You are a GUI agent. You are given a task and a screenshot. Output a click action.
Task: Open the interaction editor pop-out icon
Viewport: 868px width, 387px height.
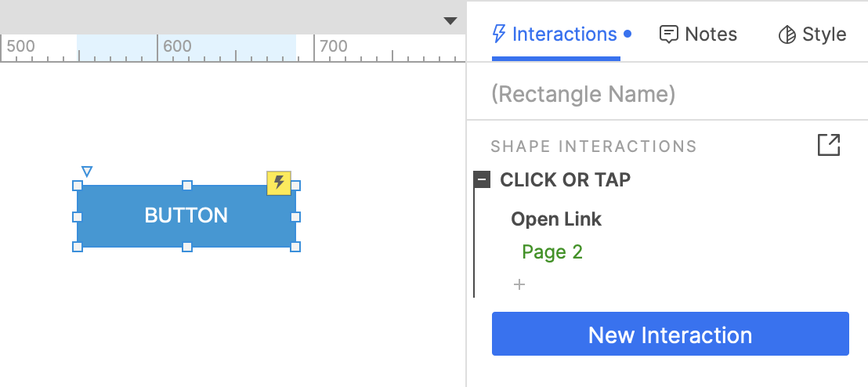[828, 145]
